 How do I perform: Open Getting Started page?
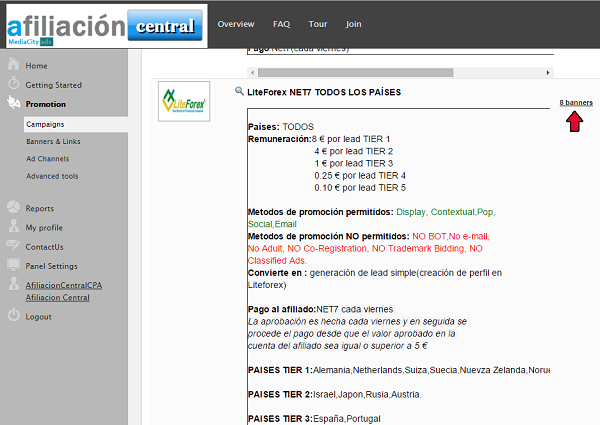54,85
